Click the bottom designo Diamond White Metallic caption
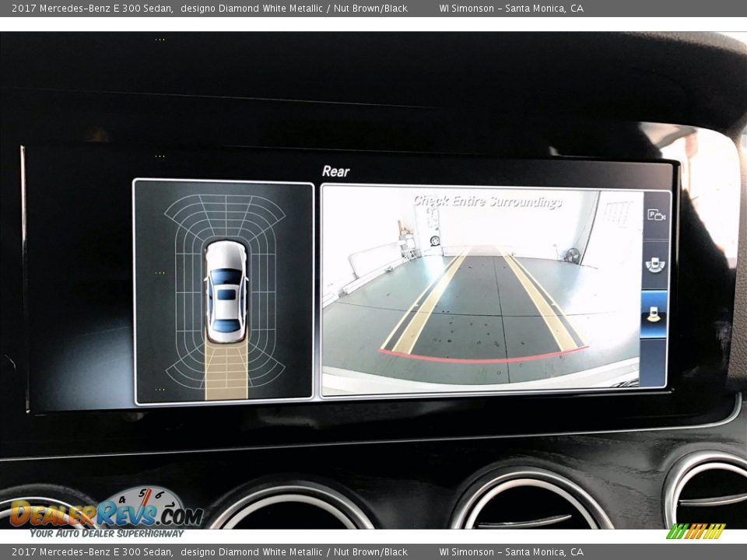 coord(252,552)
